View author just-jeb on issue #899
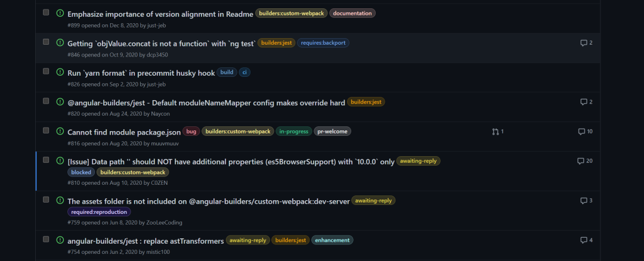This screenshot has width=644, height=261. coord(156,26)
